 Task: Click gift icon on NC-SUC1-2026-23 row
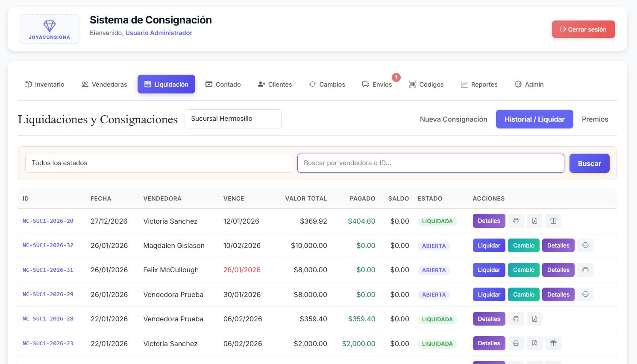pos(553,343)
